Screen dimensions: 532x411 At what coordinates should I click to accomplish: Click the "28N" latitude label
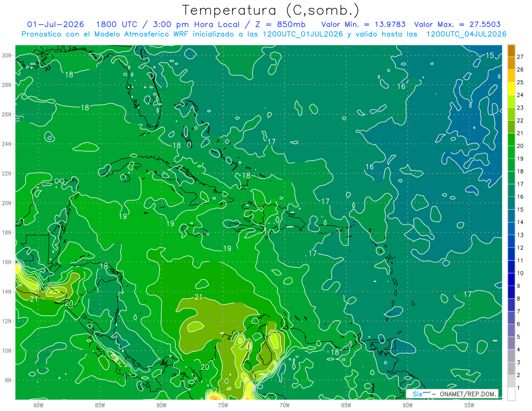tap(8, 85)
